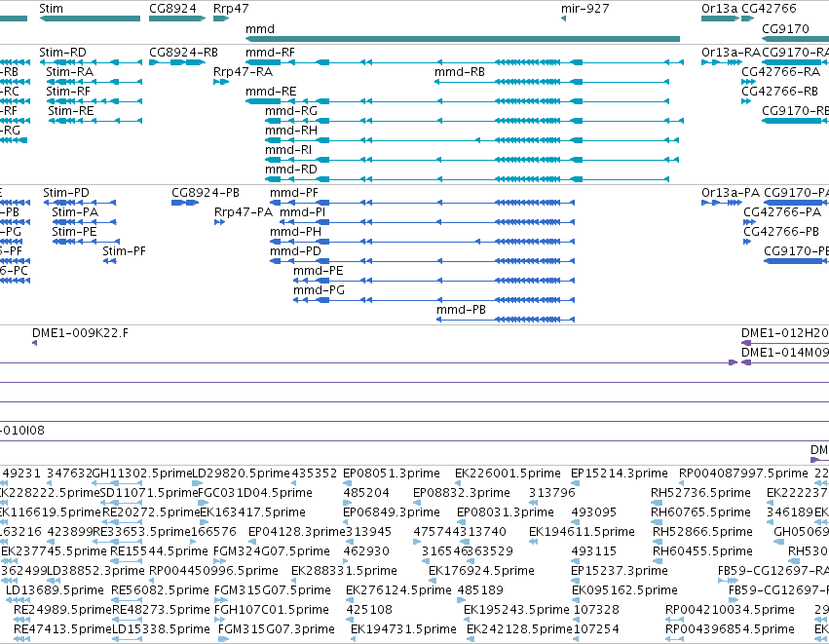Image resolution: width=829 pixels, height=644 pixels.
Task: Select transcript mmd-RH
Action: pyautogui.click(x=472, y=140)
